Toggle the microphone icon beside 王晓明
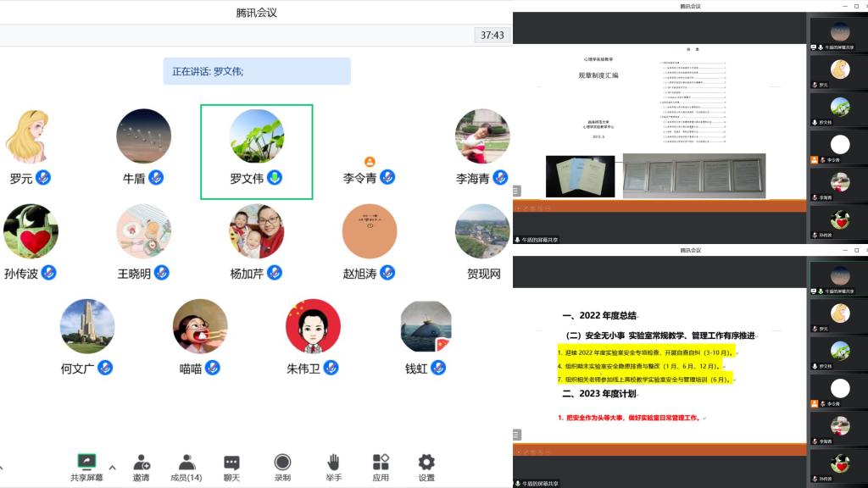 pyautogui.click(x=161, y=273)
